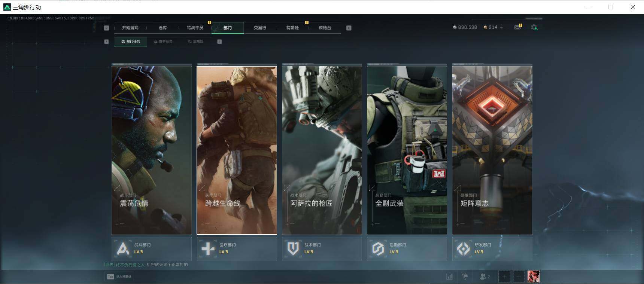Image resolution: width=644 pixels, height=284 pixels.
Task: Click the 战斗部门 emblem icon
Action: [123, 248]
